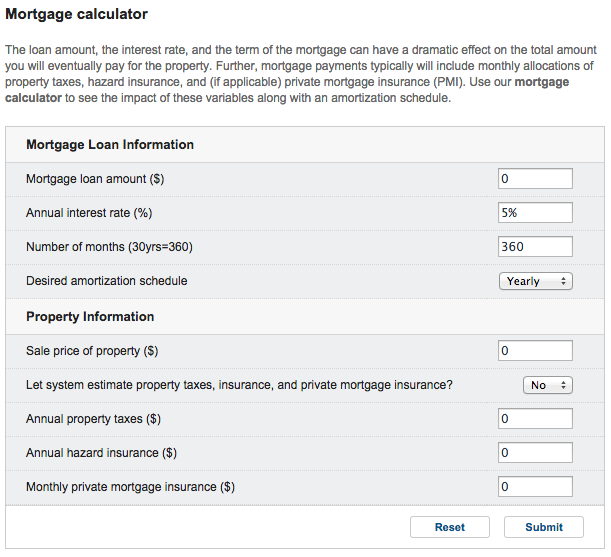Focus the Monthly private mortgage insurance input
Screen dimensions: 611x557
point(535,487)
